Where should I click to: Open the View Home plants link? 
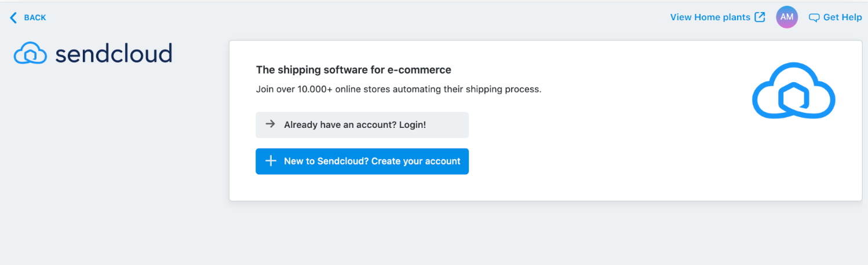click(710, 17)
